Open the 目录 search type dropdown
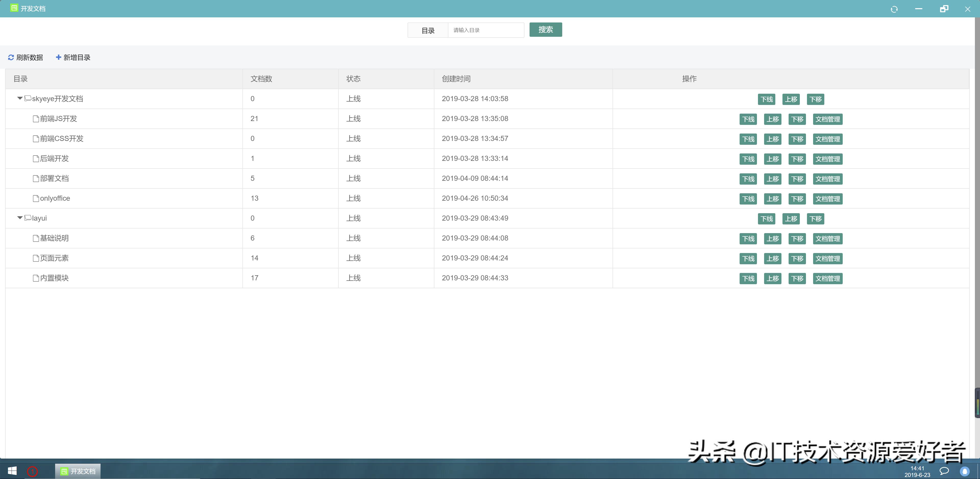The width and height of the screenshot is (980, 479). (x=428, y=30)
